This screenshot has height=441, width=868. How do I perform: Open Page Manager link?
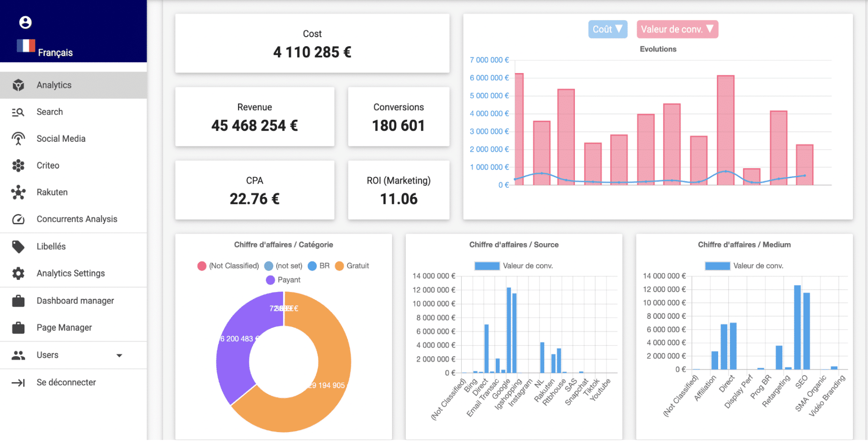64,328
